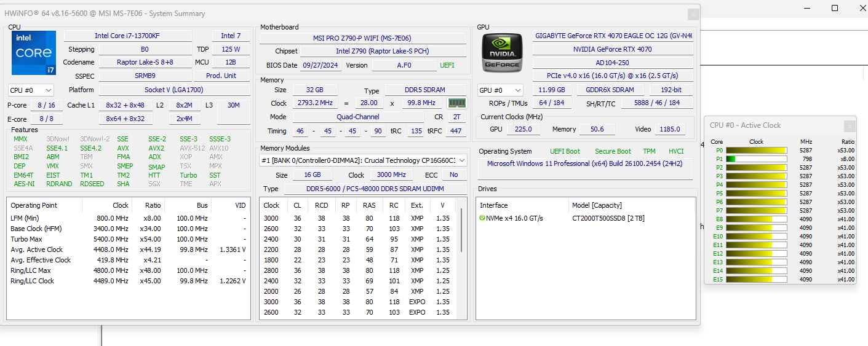Click the Base Clock (HFM) row
This screenshot has width=868, height=346.
[128, 229]
